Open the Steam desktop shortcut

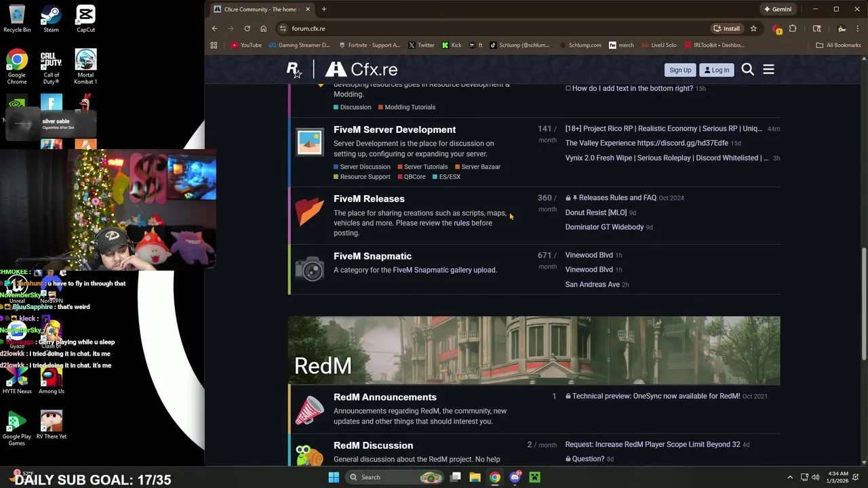51,19
